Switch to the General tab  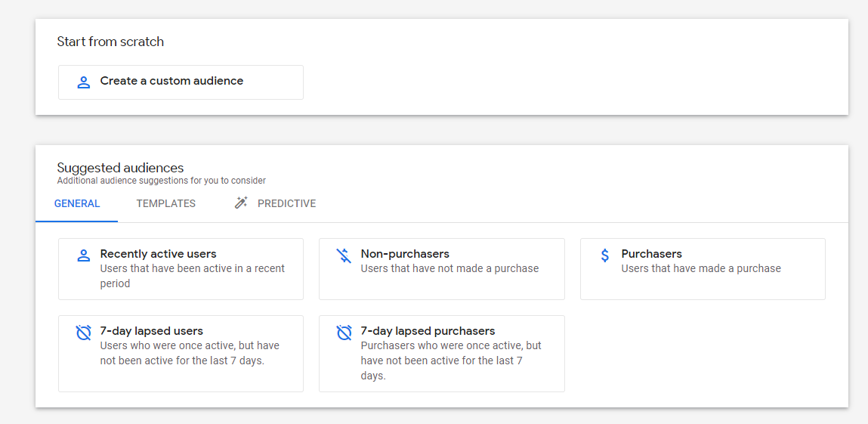[77, 203]
